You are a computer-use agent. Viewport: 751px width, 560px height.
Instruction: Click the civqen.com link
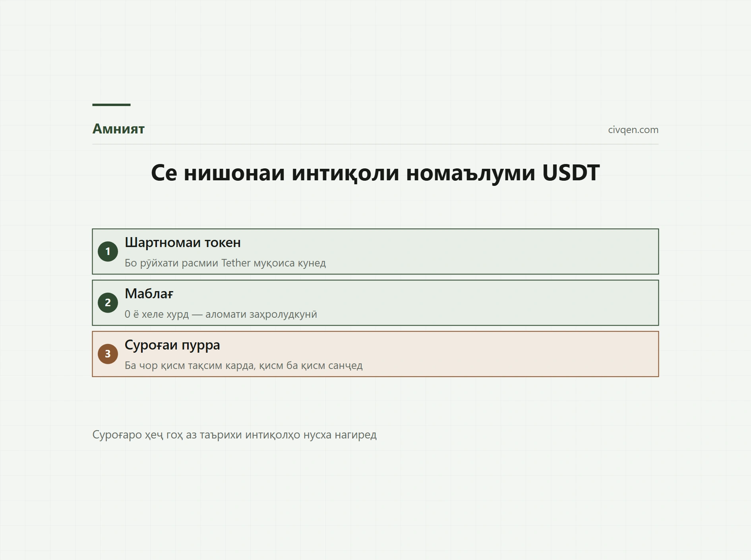coord(633,130)
